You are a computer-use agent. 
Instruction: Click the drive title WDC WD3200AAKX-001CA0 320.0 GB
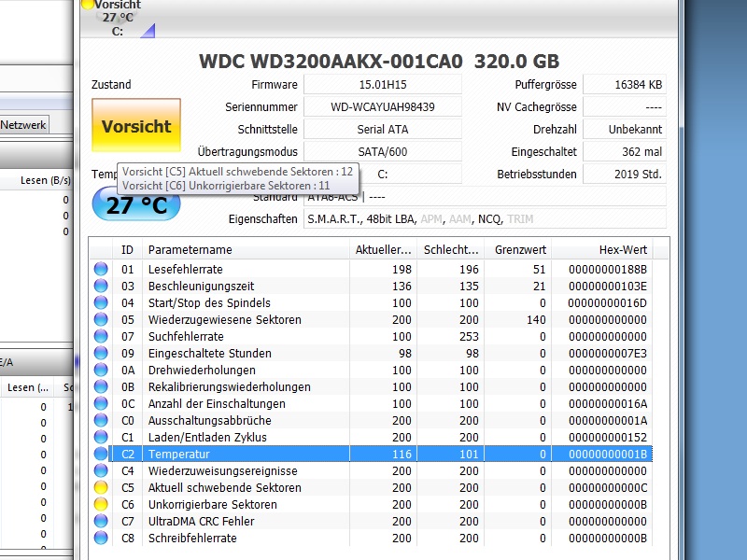coord(379,61)
